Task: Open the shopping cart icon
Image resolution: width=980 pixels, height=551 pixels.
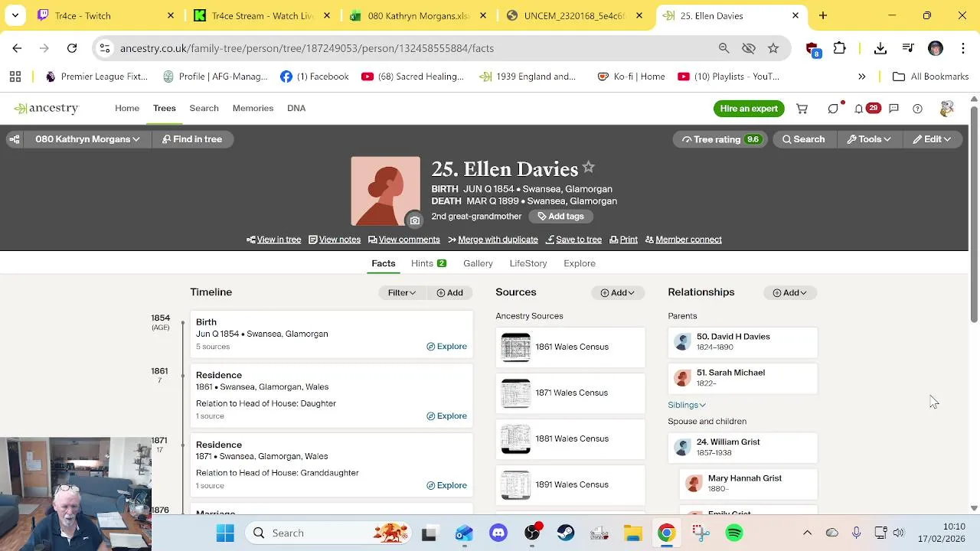Action: (802, 109)
